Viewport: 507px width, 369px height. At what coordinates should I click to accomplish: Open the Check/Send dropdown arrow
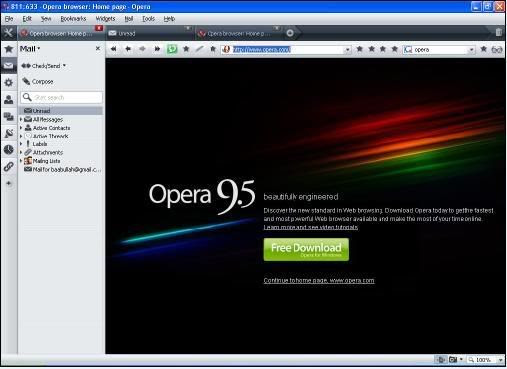tap(64, 66)
